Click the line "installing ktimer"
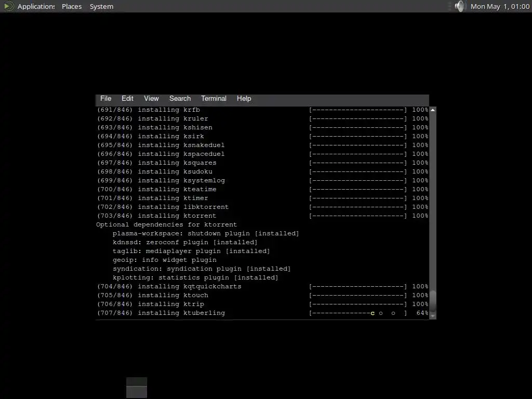 (262, 198)
